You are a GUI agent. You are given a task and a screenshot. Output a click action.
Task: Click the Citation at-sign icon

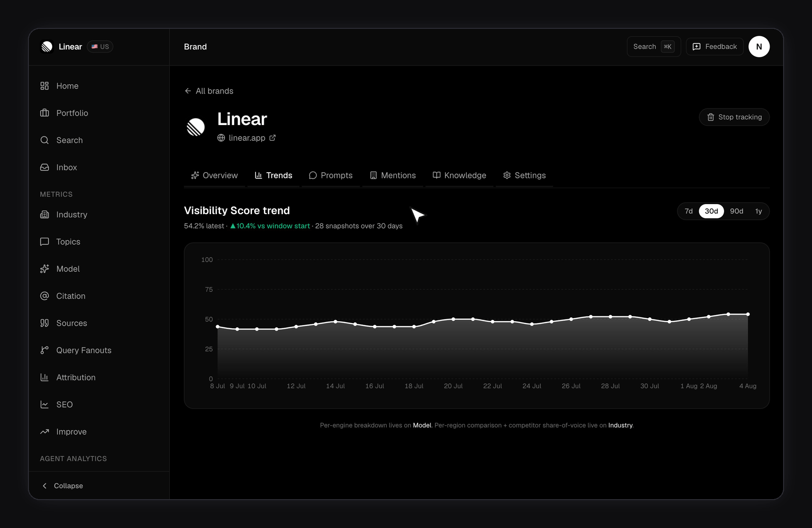(x=45, y=296)
